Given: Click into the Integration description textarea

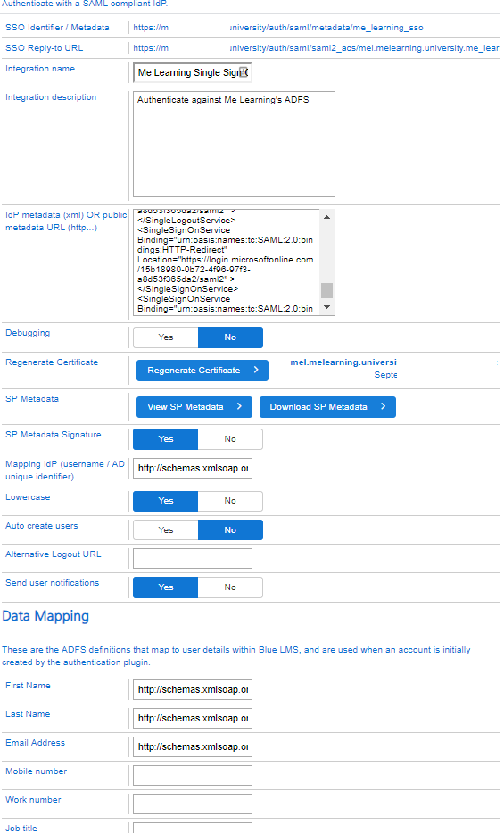Looking at the screenshot, I should tap(234, 144).
